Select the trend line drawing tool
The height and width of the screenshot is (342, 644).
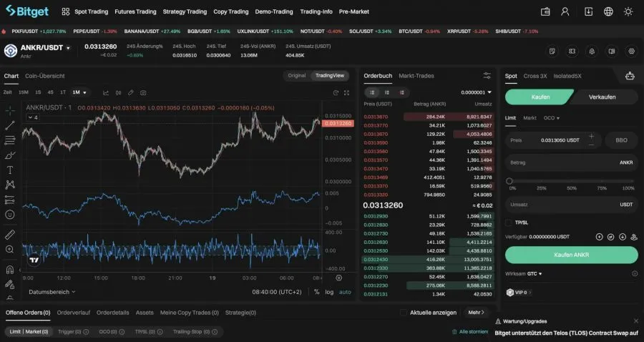coord(10,125)
